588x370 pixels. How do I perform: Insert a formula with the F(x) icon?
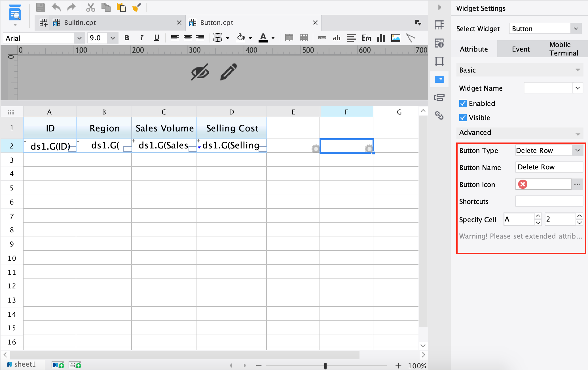pos(366,38)
